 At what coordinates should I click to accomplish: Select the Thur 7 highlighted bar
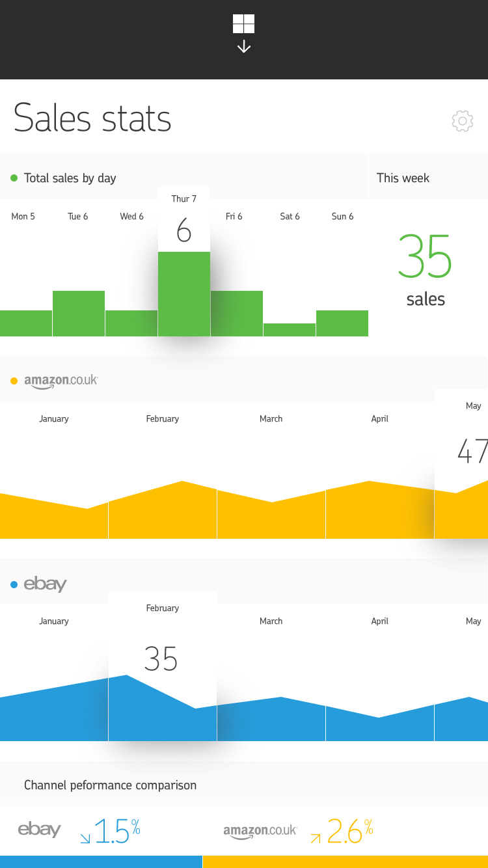184,293
